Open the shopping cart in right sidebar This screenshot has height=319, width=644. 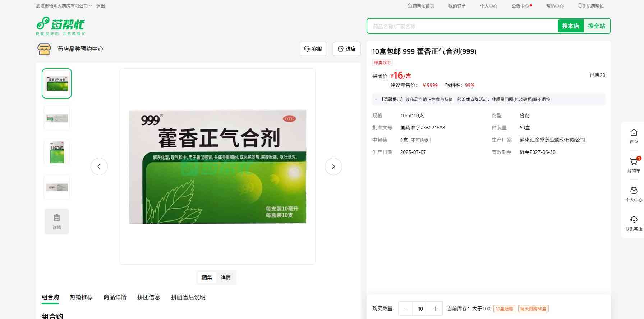(634, 163)
